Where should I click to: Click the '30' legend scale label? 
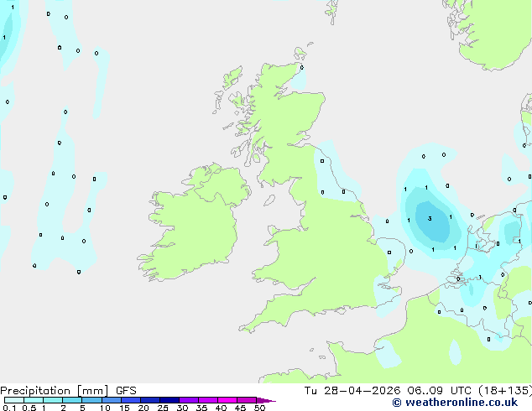click(x=182, y=408)
